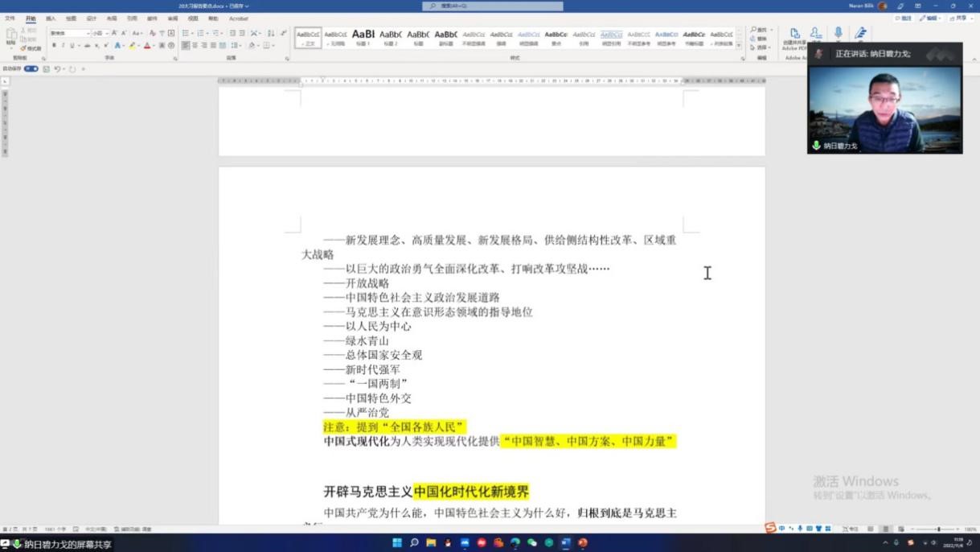Screen dimensions: 980x552
Task: Click the Dictate microphone icon in ribbon
Action: (x=838, y=34)
